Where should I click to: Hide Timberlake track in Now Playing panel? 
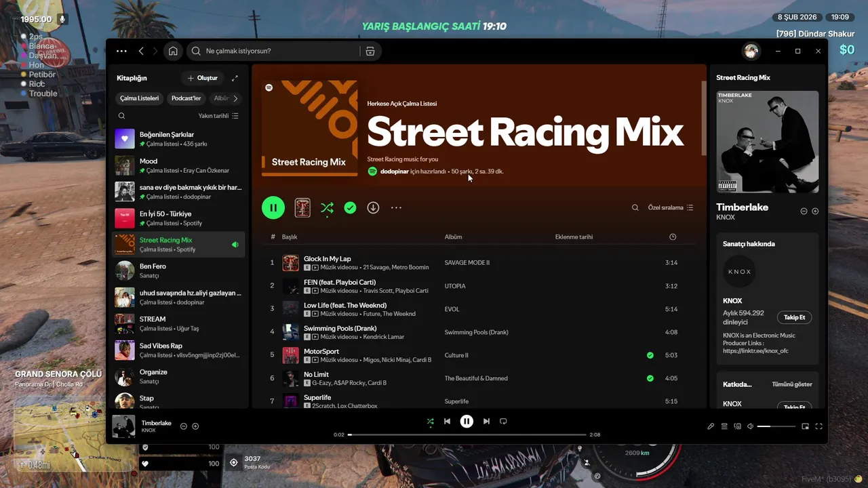click(804, 211)
